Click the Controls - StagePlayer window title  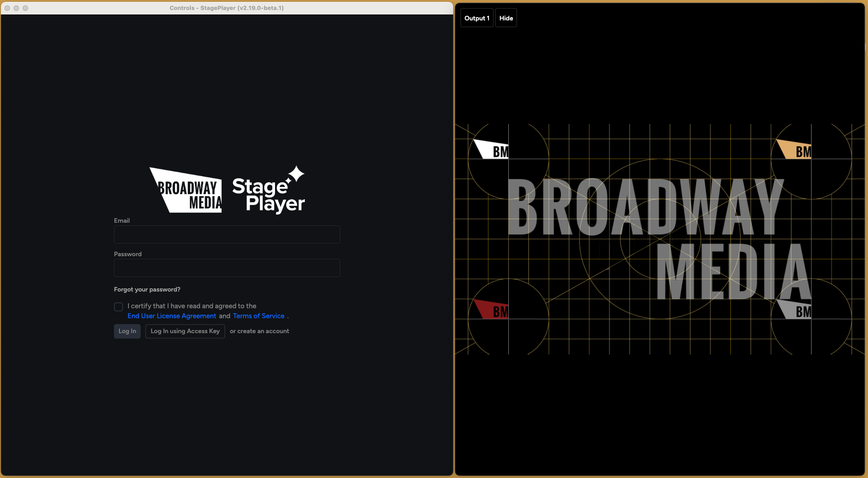(227, 8)
